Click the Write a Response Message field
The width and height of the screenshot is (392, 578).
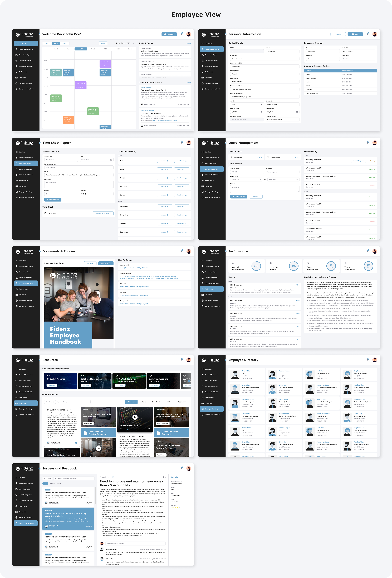(136, 543)
